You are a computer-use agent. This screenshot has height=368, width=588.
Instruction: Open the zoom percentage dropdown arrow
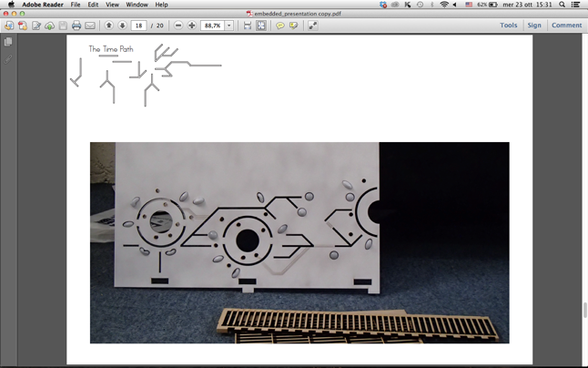[229, 26]
